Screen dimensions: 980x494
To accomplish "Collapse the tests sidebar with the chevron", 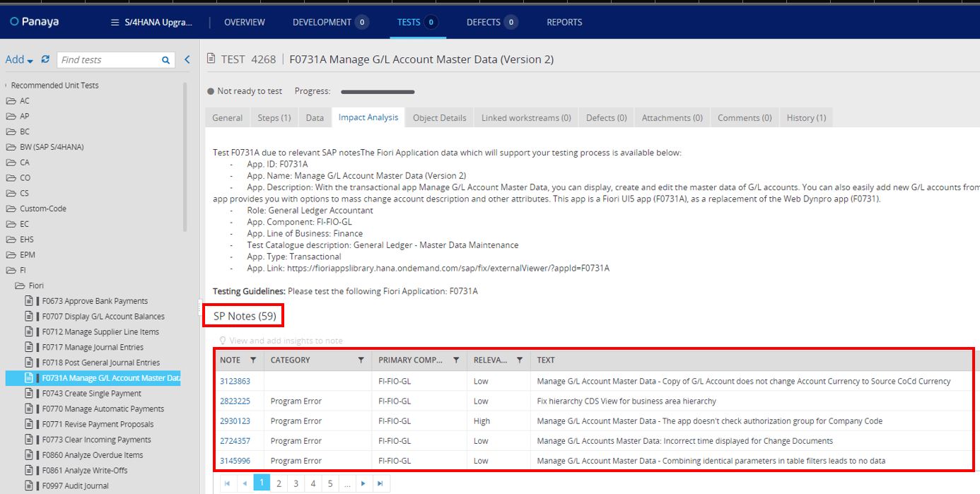I will click(187, 60).
